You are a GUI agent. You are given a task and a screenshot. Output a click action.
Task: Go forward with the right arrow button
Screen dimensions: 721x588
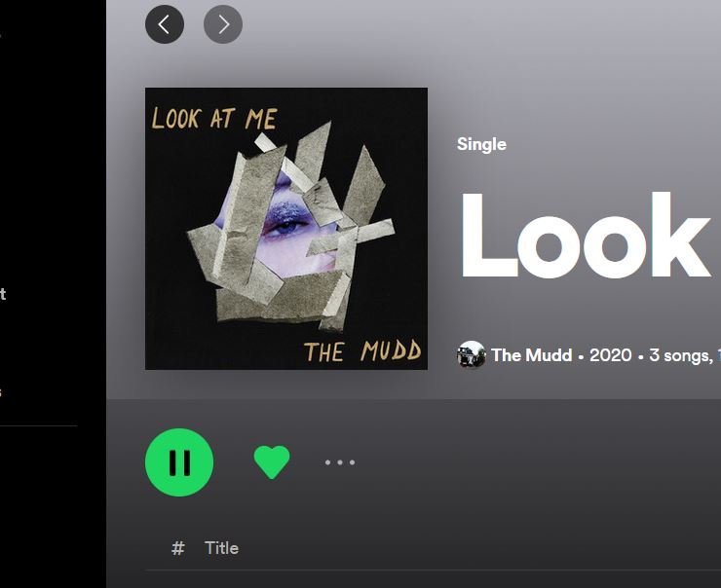pyautogui.click(x=223, y=24)
